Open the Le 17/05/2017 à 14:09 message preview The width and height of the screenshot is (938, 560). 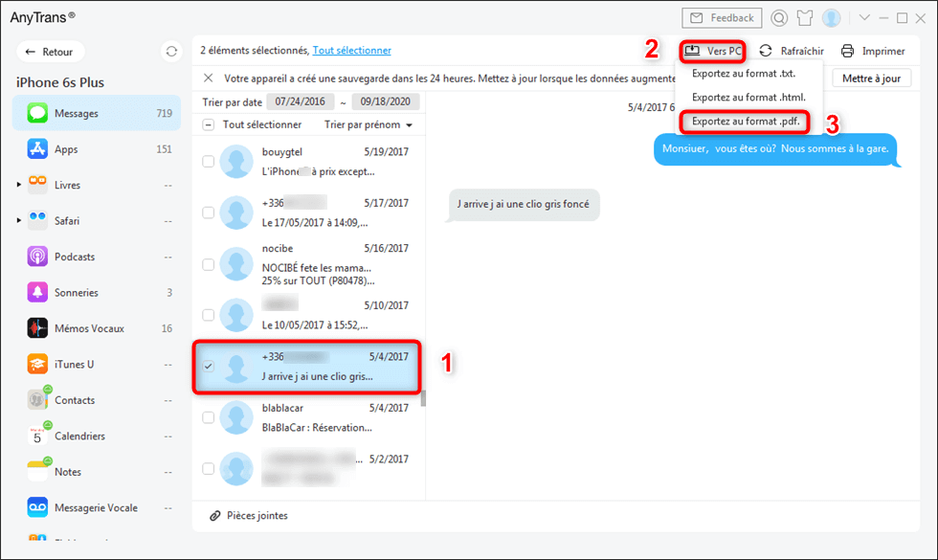pyautogui.click(x=315, y=222)
